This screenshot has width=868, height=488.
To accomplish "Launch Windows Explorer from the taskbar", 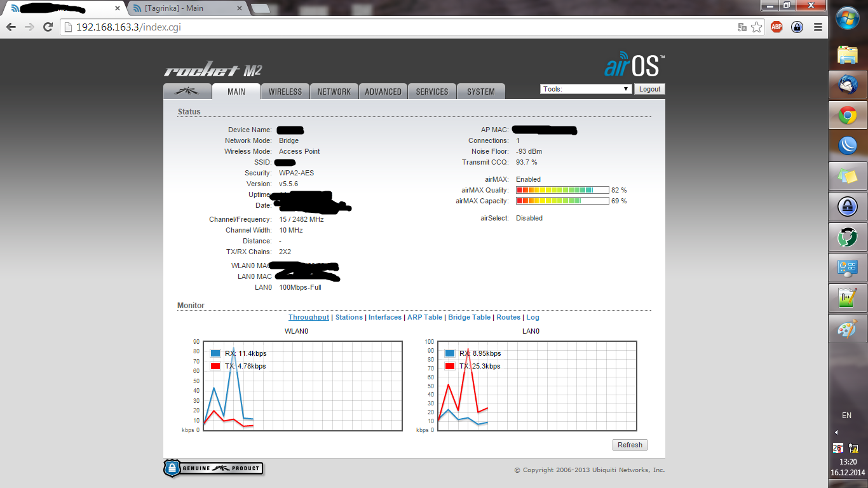I will click(x=848, y=54).
